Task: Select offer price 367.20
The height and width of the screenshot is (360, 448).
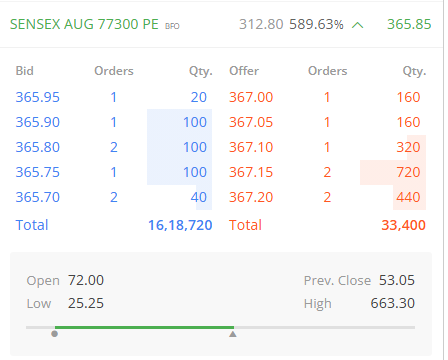Action: tap(251, 197)
